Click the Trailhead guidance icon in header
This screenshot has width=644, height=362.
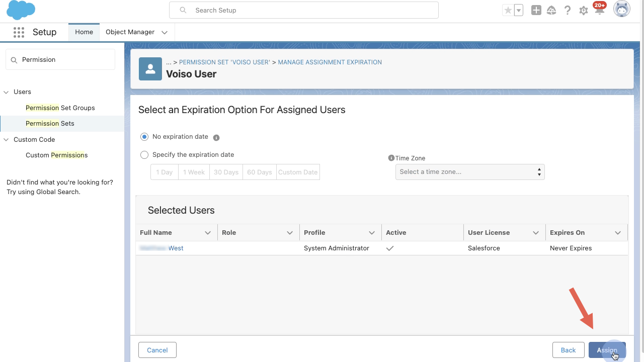tap(551, 11)
